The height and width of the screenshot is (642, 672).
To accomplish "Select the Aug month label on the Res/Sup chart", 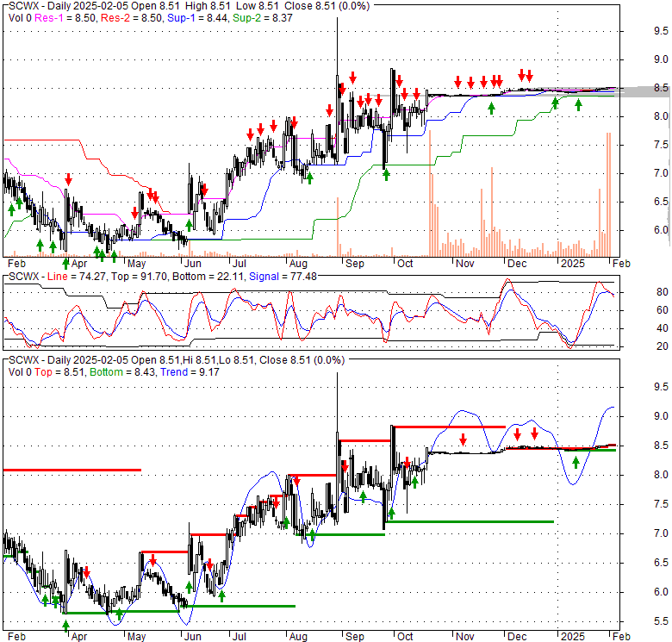I will tap(298, 264).
